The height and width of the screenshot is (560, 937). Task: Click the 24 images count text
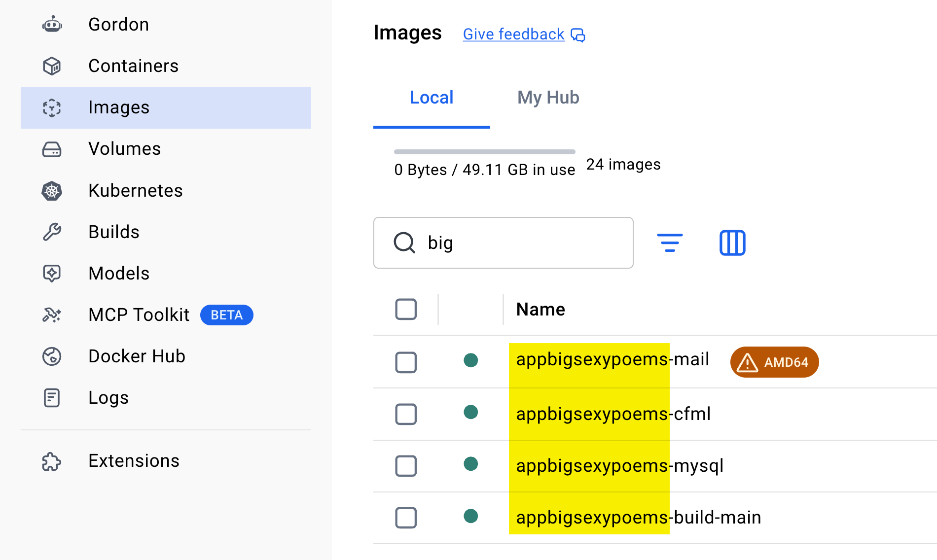(623, 164)
